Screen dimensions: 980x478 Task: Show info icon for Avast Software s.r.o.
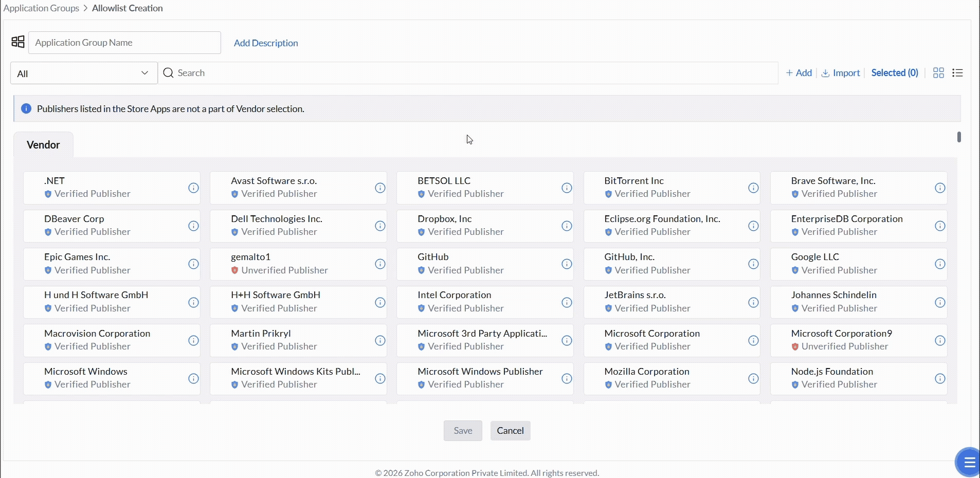point(380,188)
